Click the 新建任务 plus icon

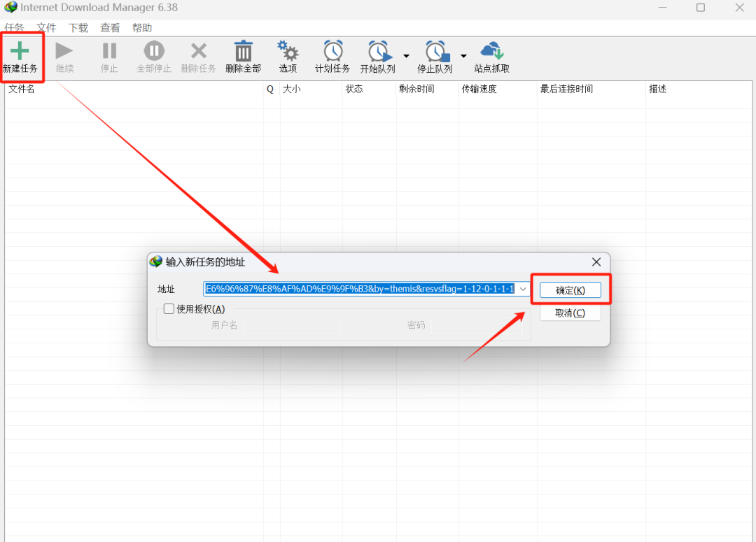(20, 50)
